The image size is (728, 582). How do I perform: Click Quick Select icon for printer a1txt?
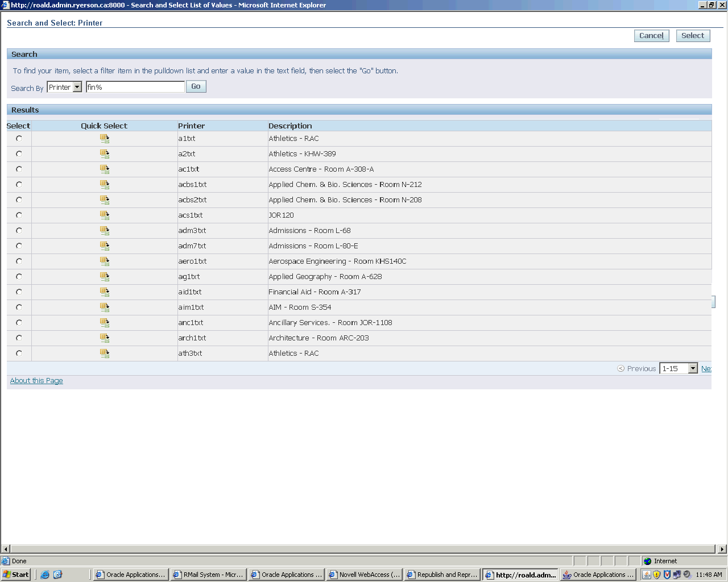coord(105,139)
